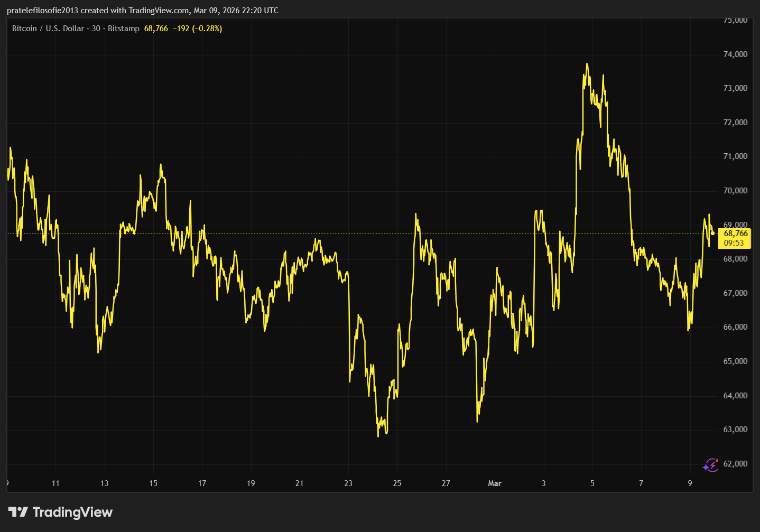Click the 62,000 price axis label
Screen dimensions: 760x532
pos(735,464)
